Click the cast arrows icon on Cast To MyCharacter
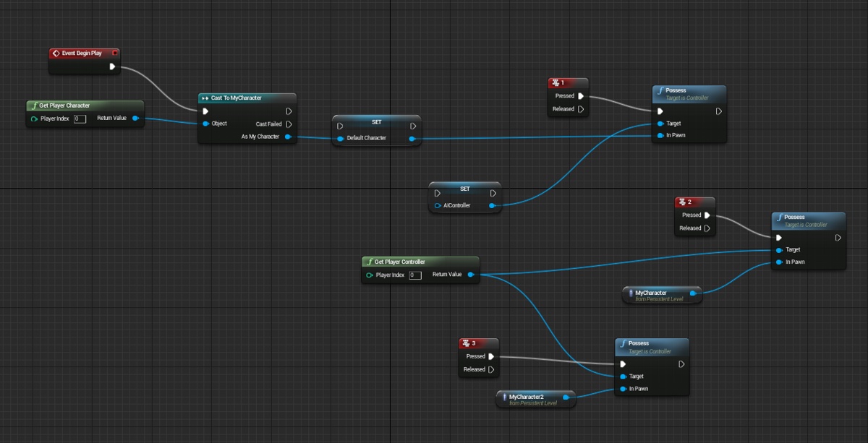Viewport: 868px width, 443px height. coord(205,98)
